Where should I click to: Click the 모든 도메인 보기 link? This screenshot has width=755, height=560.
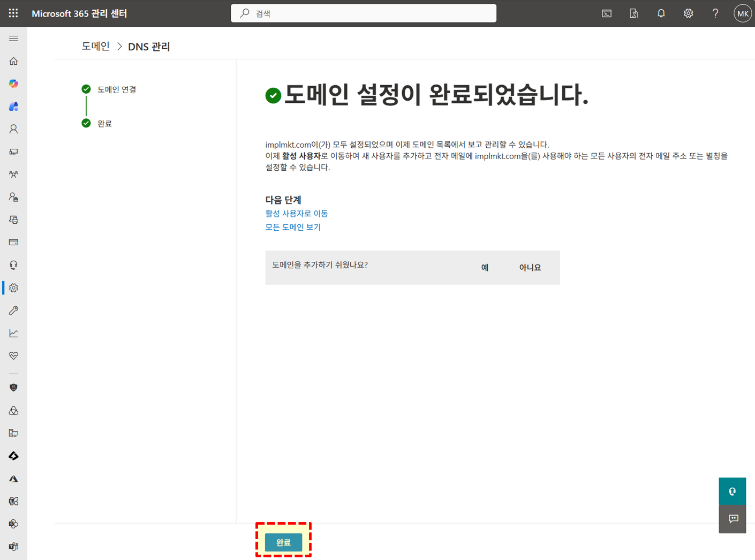pos(293,227)
